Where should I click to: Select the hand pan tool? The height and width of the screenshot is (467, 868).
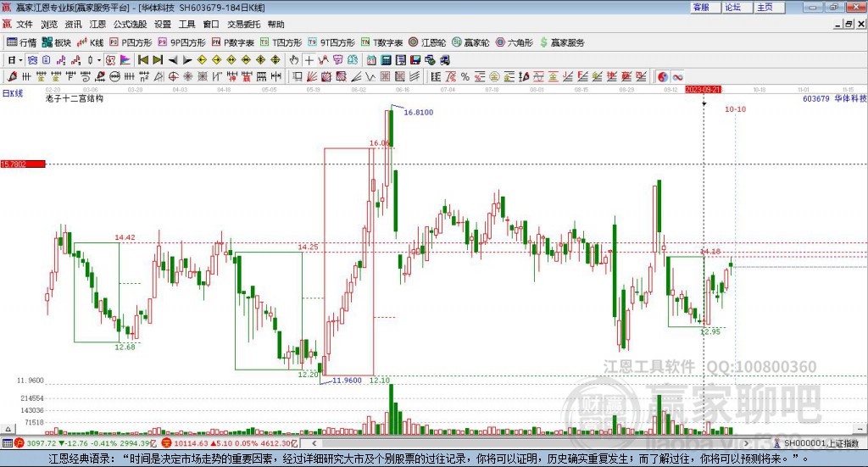(294, 60)
